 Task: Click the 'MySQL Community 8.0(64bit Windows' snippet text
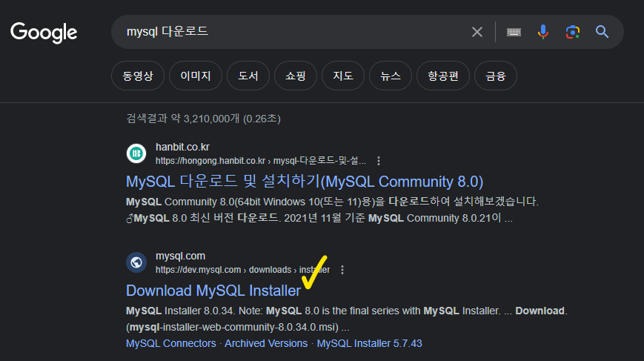click(332, 210)
